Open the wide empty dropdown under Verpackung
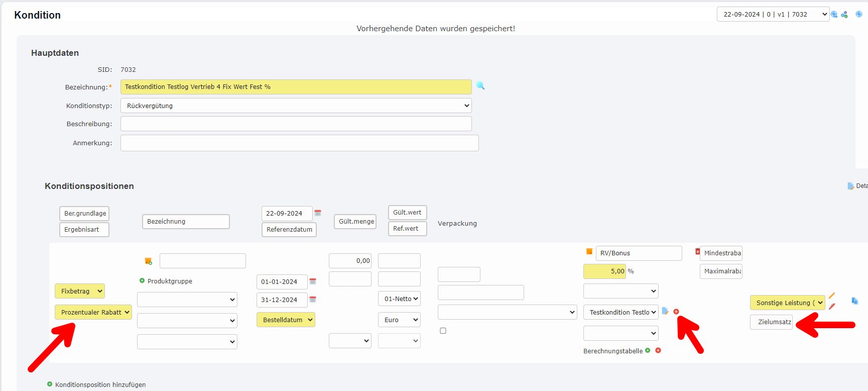Viewport: 868px width, 391px height. click(508, 312)
